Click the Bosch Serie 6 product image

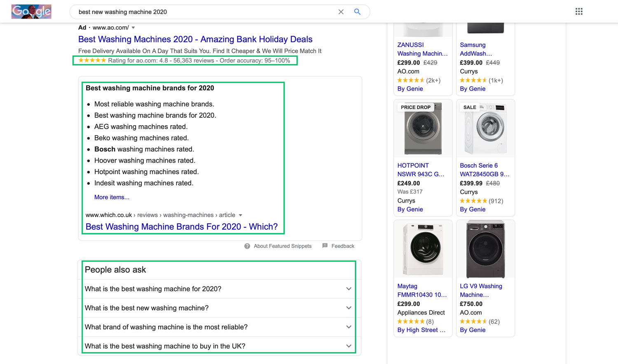pyautogui.click(x=485, y=128)
